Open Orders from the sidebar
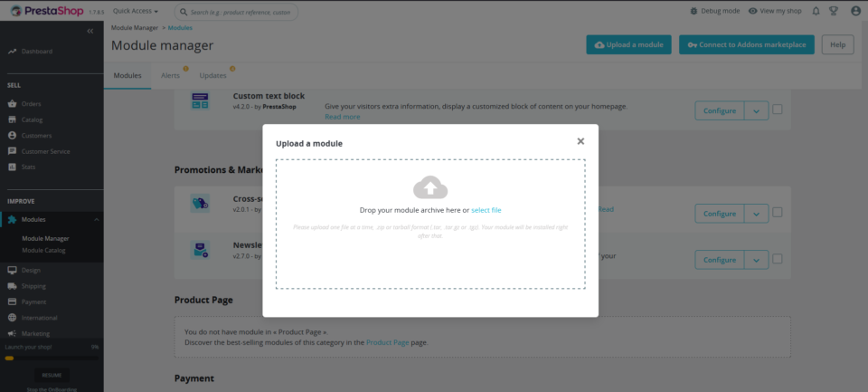This screenshot has height=392, width=868. 32,104
